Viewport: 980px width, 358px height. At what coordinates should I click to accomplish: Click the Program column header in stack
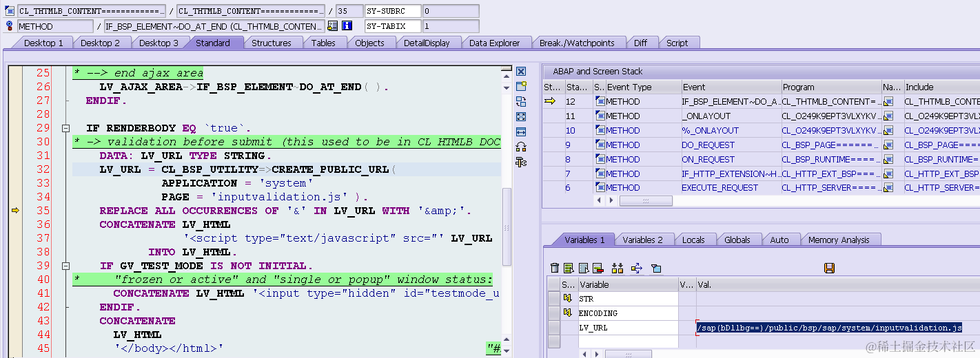pyautogui.click(x=830, y=87)
